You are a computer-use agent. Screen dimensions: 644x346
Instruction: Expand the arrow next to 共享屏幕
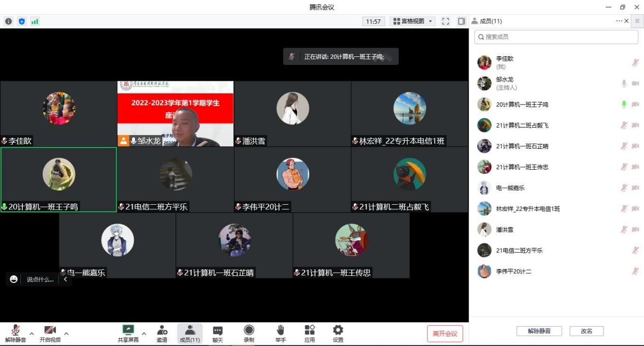coord(144,334)
